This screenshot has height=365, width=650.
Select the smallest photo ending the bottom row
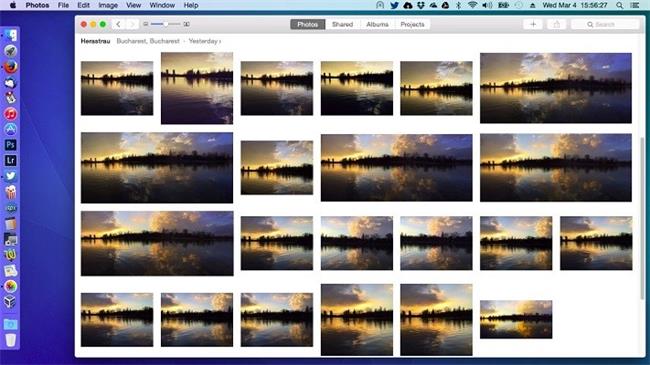click(x=516, y=319)
